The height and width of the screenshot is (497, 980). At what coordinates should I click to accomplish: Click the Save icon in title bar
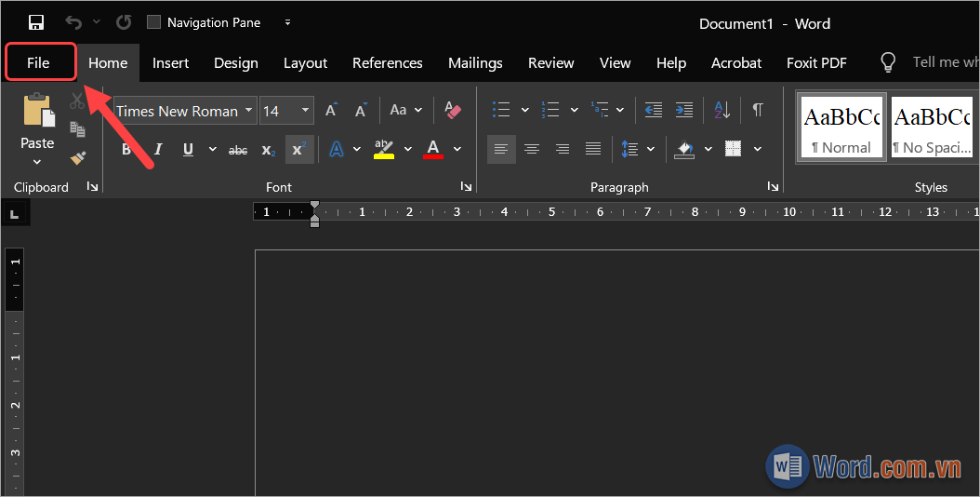tap(36, 22)
